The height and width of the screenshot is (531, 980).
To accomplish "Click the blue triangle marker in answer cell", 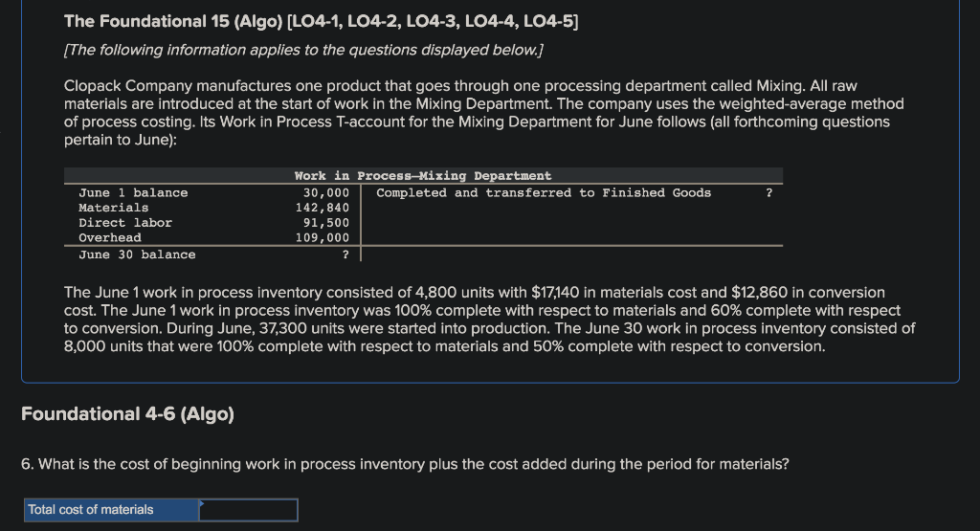I will (x=202, y=503).
